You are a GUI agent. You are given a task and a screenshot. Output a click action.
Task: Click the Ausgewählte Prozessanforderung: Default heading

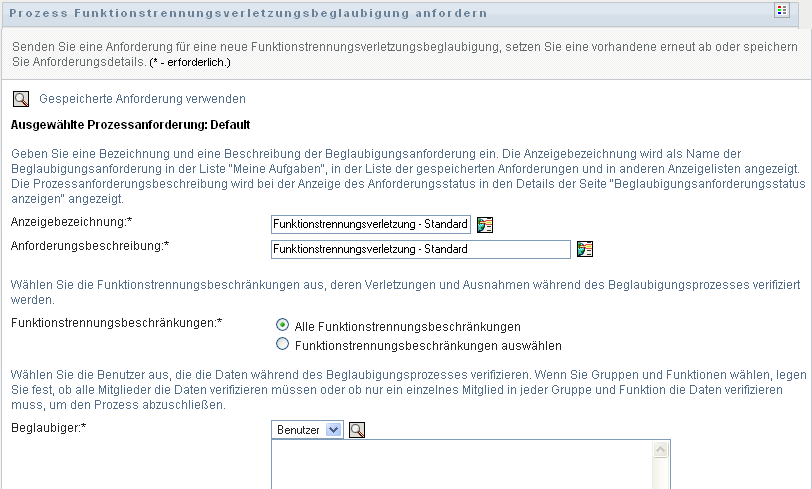point(130,125)
